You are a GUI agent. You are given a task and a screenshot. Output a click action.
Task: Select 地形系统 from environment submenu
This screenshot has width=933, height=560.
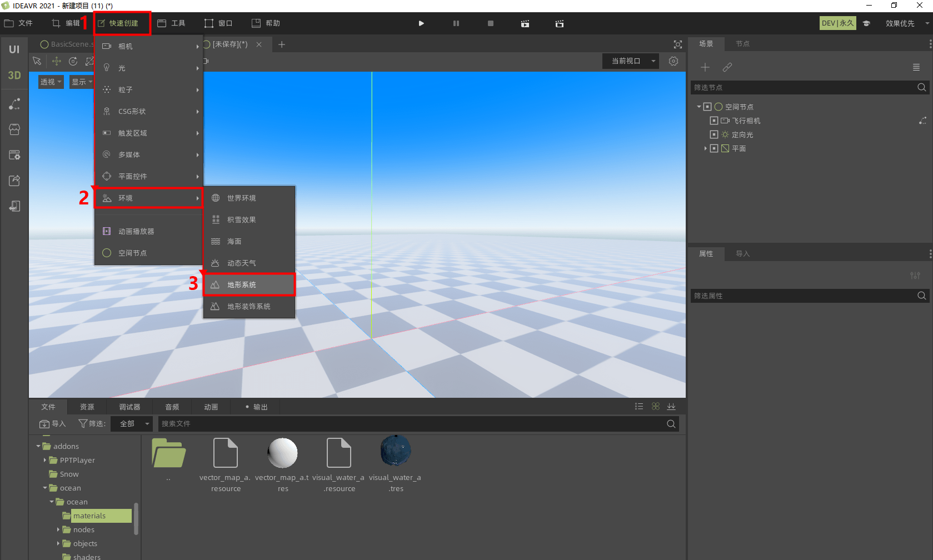(x=249, y=284)
